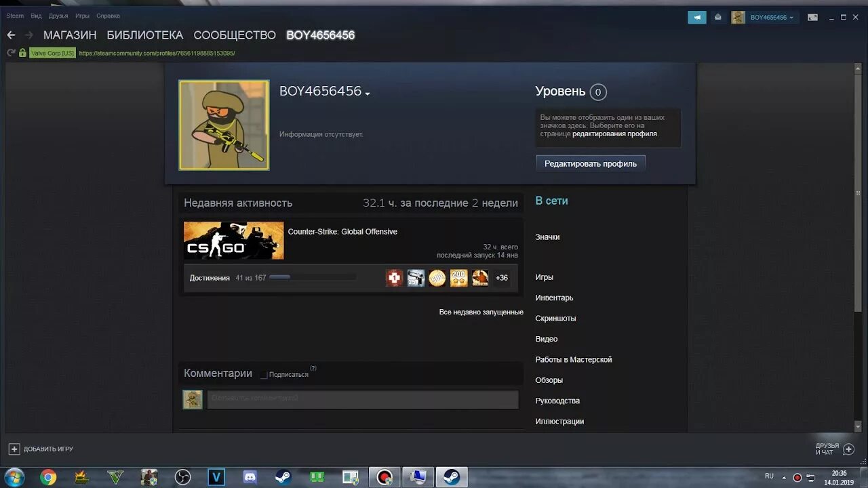The height and width of the screenshot is (488, 868).
Task: Open GTA V from the taskbar
Action: (115, 477)
